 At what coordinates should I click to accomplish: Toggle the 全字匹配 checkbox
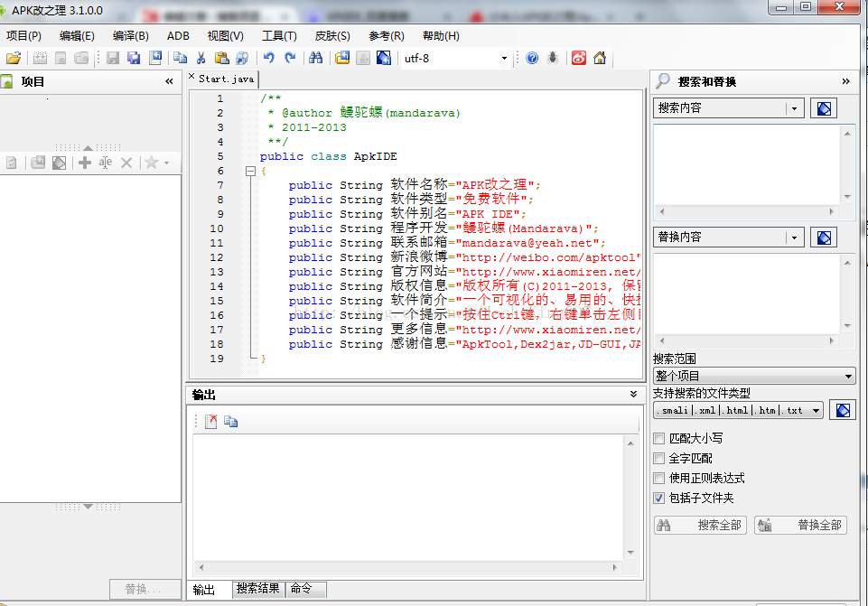pos(658,458)
